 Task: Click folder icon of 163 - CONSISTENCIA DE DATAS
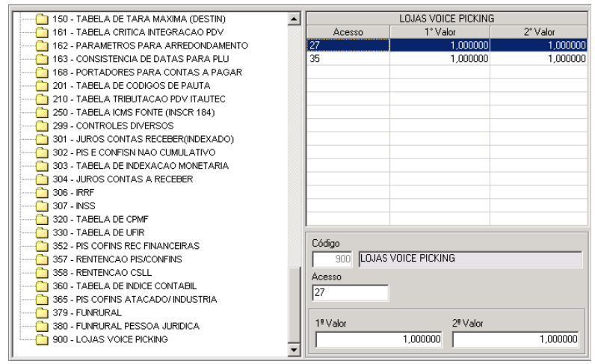42,59
